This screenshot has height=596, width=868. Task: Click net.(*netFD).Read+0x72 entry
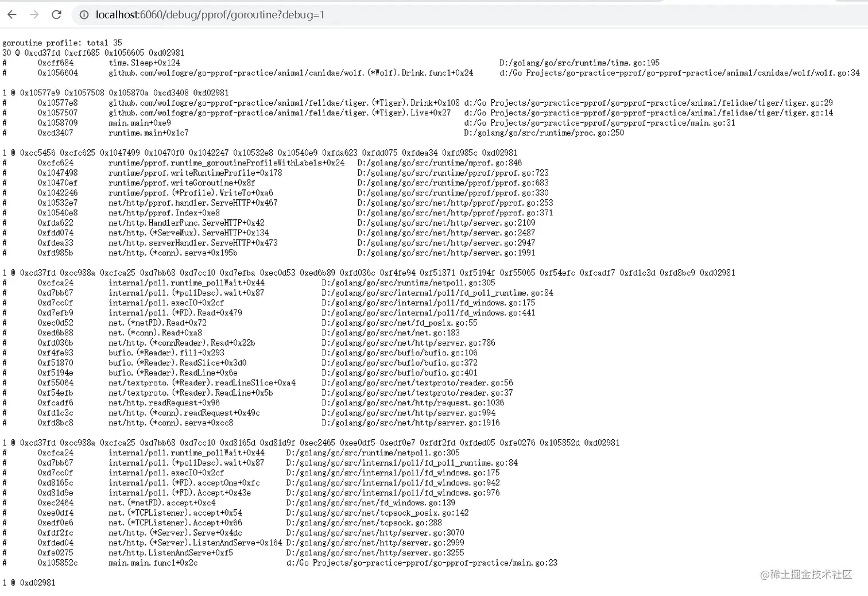point(157,323)
